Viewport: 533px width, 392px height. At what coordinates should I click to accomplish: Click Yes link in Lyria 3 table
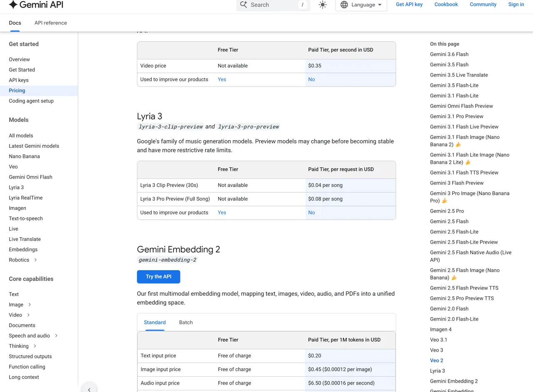tap(222, 213)
